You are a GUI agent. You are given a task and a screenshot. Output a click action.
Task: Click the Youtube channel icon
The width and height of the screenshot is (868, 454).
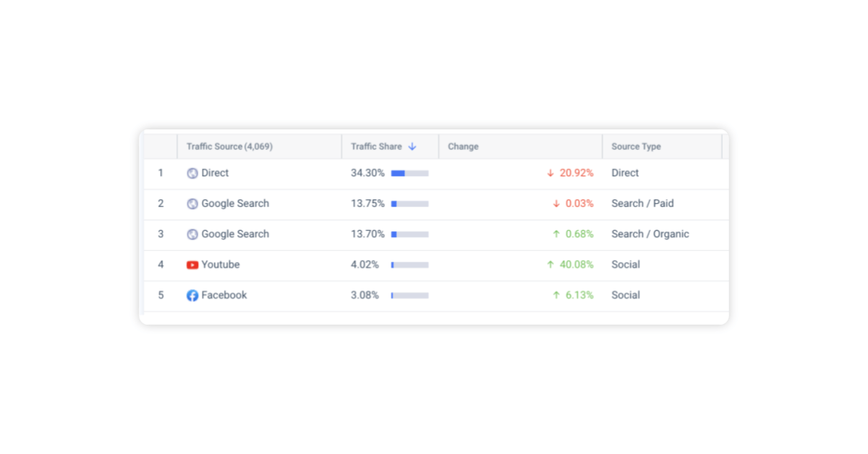(x=192, y=265)
